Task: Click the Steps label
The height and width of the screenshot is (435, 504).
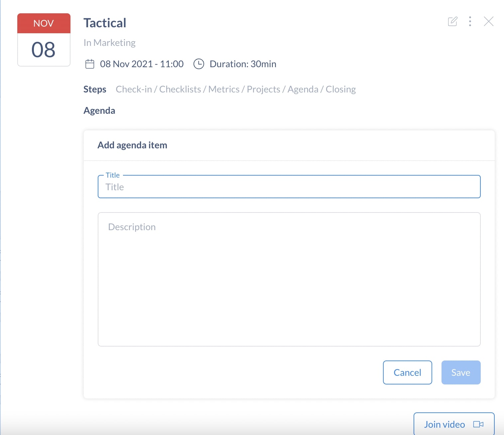Action: 95,89
